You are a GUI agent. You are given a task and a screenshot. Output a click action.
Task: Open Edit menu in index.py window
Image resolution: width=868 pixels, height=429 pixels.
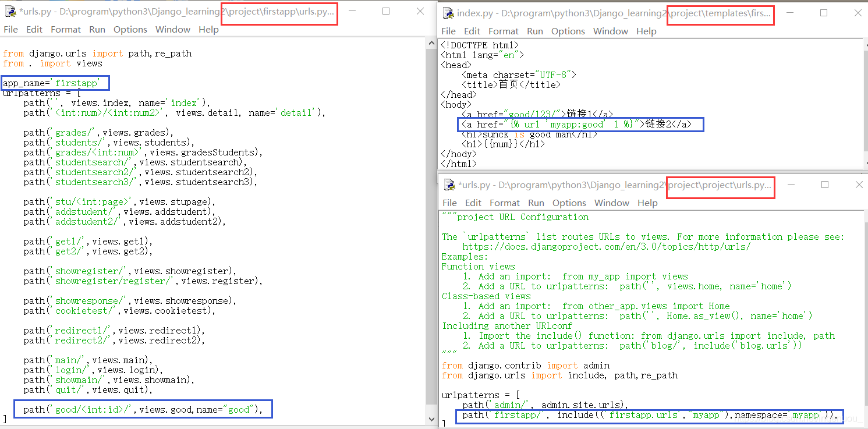click(472, 31)
